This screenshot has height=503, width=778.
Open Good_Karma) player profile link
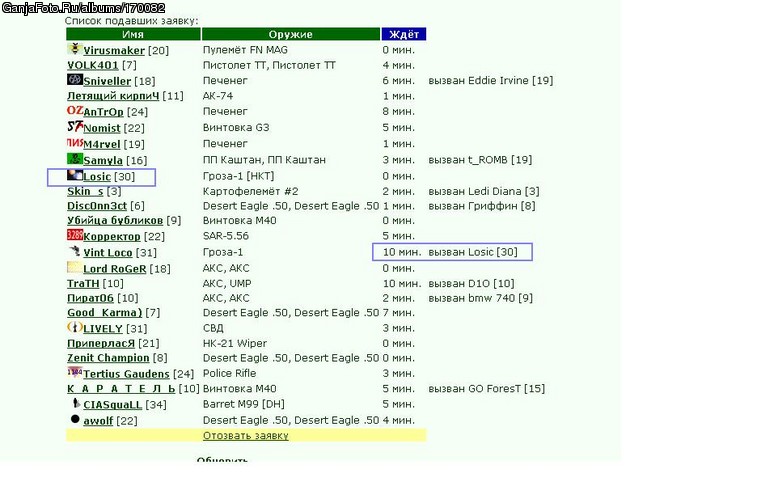(x=105, y=313)
